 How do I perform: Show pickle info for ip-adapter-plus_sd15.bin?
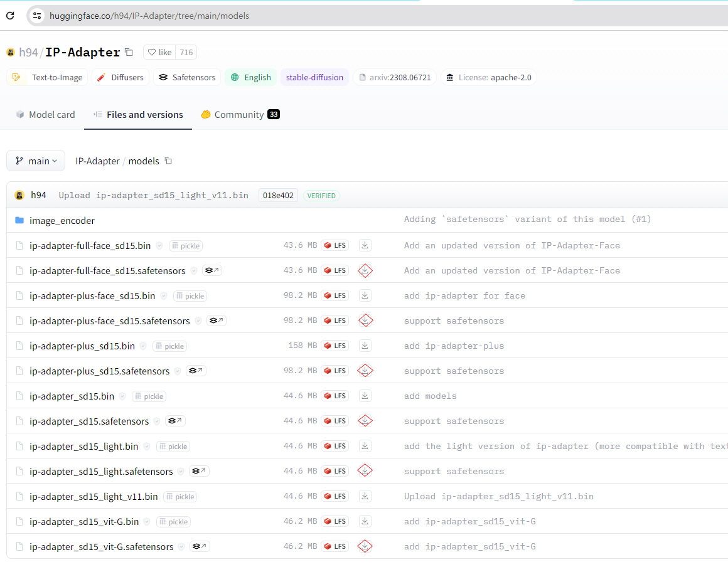click(170, 346)
